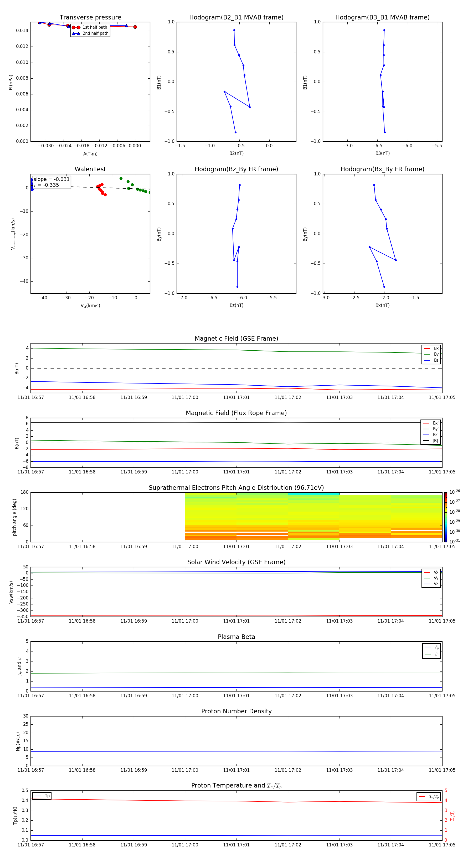The width and height of the screenshot is (473, 868).
Task: Click the 'Hodogram(Bz_By FR frame)' title
Action: click(x=236, y=169)
